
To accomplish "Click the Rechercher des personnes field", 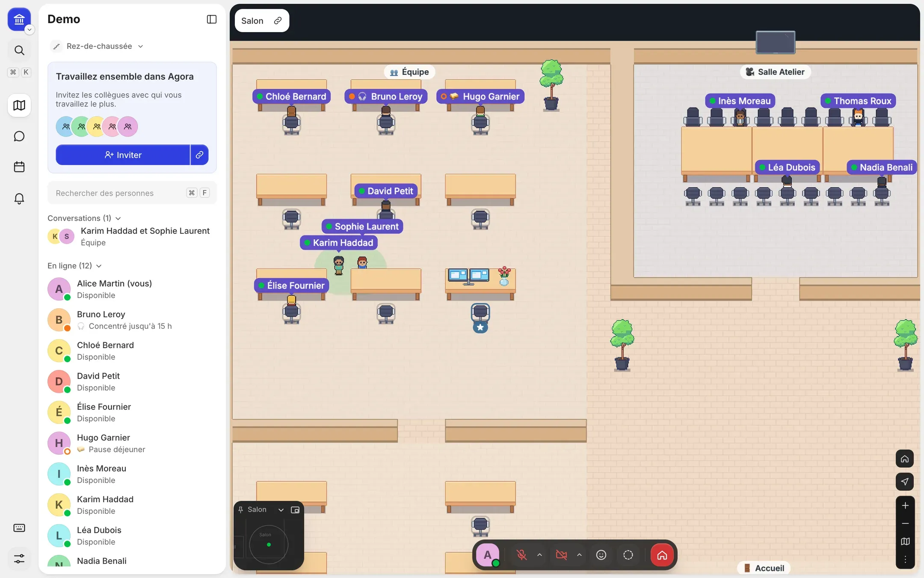I will (132, 193).
